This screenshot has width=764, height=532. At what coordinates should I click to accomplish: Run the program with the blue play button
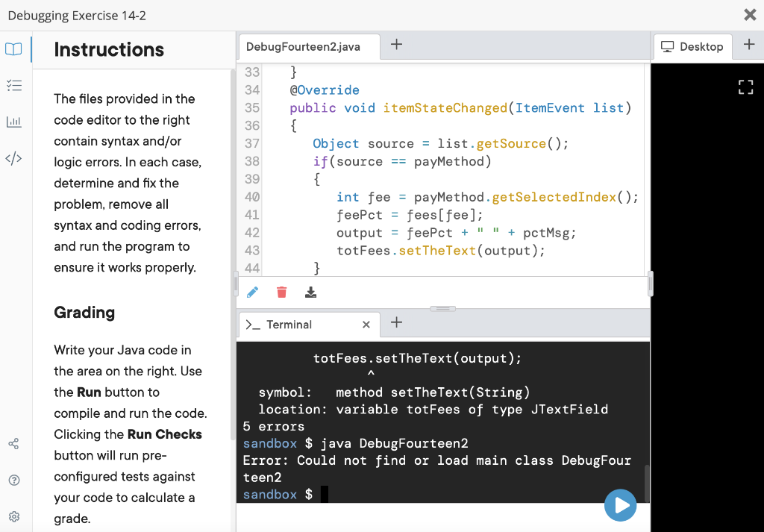click(x=620, y=505)
